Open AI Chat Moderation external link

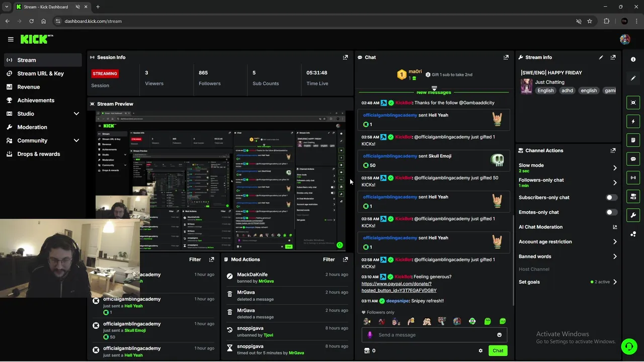615,227
